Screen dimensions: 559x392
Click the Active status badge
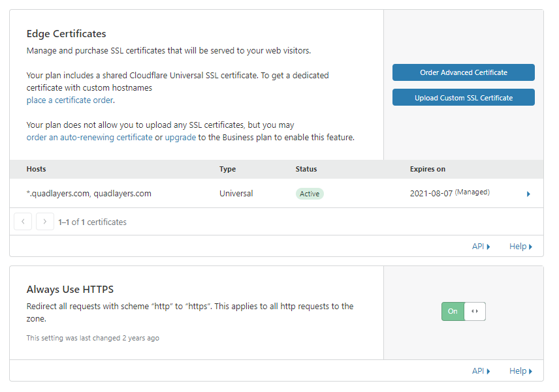pyautogui.click(x=310, y=194)
